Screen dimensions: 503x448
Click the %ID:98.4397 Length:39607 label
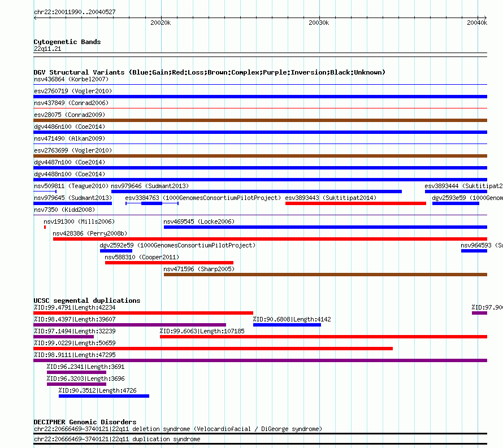[x=75, y=319]
